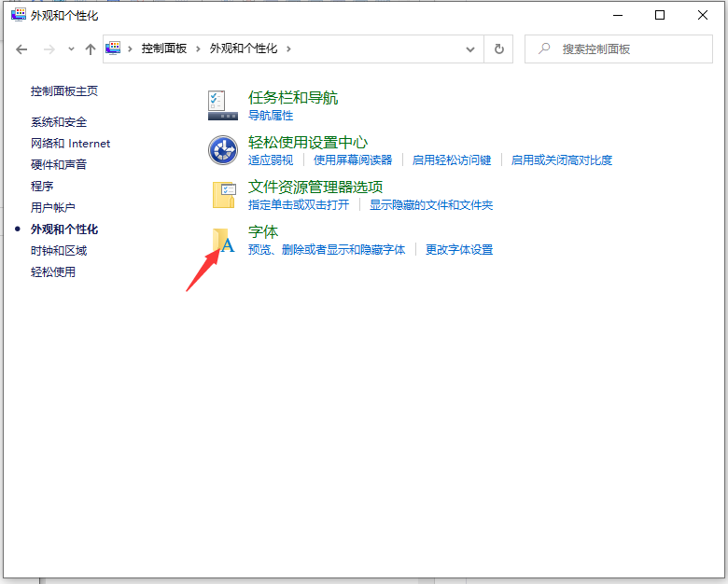Select 外观和个性化 in the address breadcrumb
728x584 pixels.
(244, 49)
